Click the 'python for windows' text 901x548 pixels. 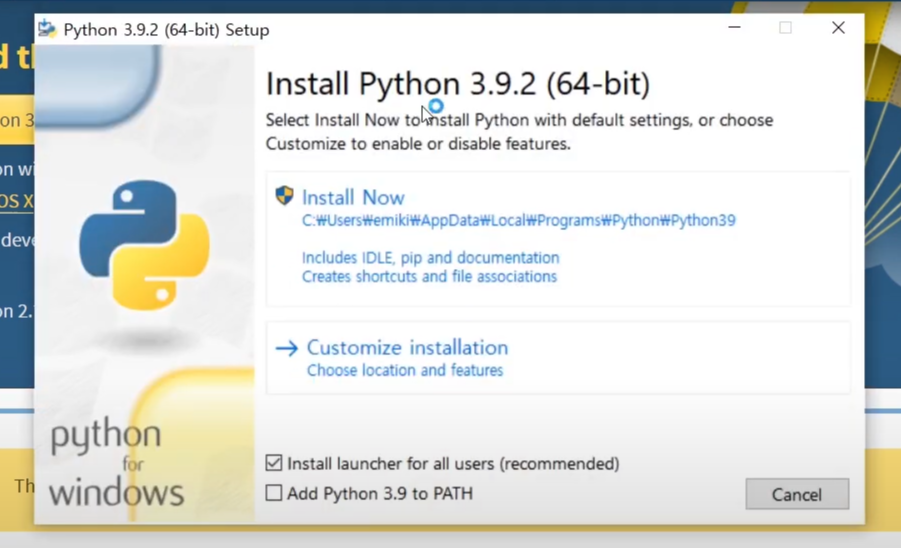pos(117,464)
